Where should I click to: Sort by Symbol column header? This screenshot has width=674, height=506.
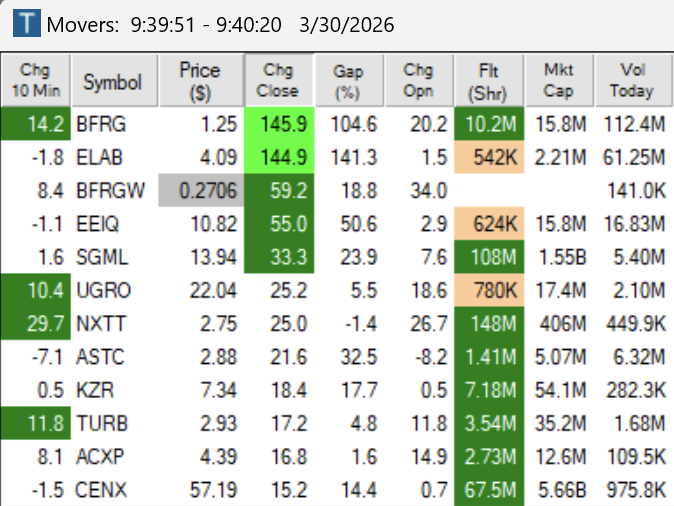[115, 80]
